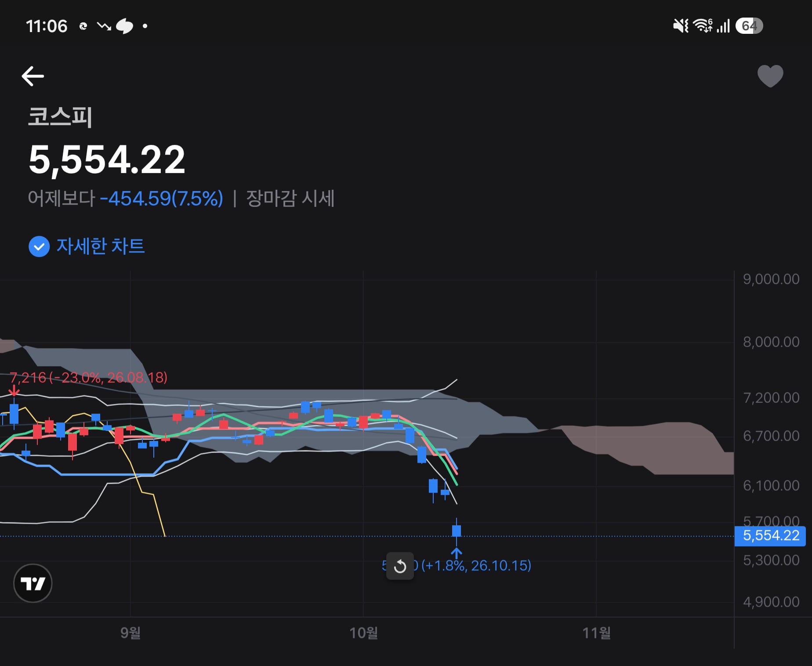Tap the 7,200.00 price axis label
The image size is (812, 666).
(771, 398)
